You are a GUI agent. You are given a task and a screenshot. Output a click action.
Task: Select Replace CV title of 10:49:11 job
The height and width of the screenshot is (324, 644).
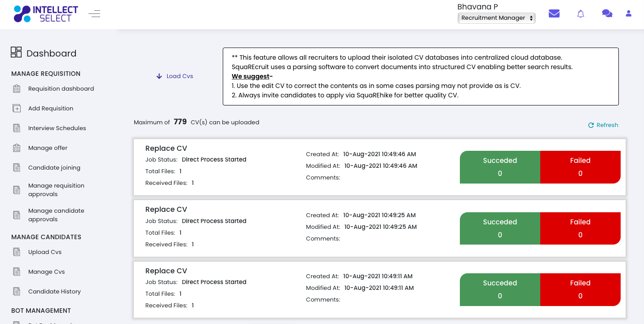(x=166, y=271)
